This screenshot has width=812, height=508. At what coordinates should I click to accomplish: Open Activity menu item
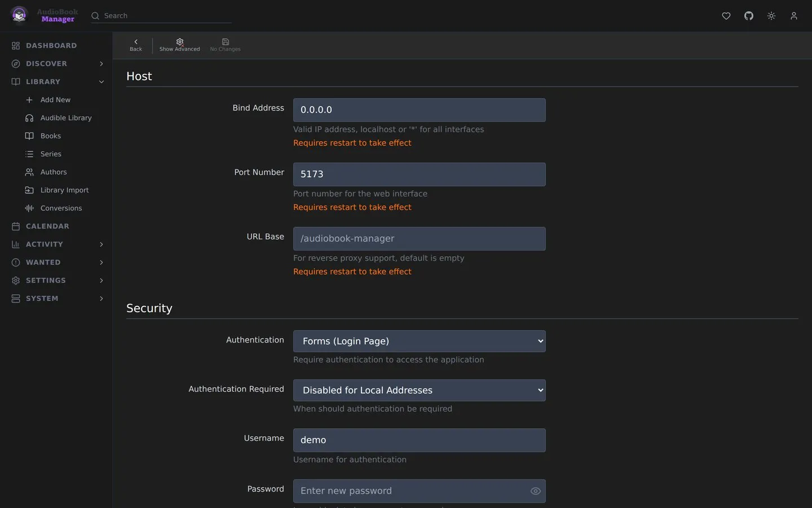[x=56, y=244]
